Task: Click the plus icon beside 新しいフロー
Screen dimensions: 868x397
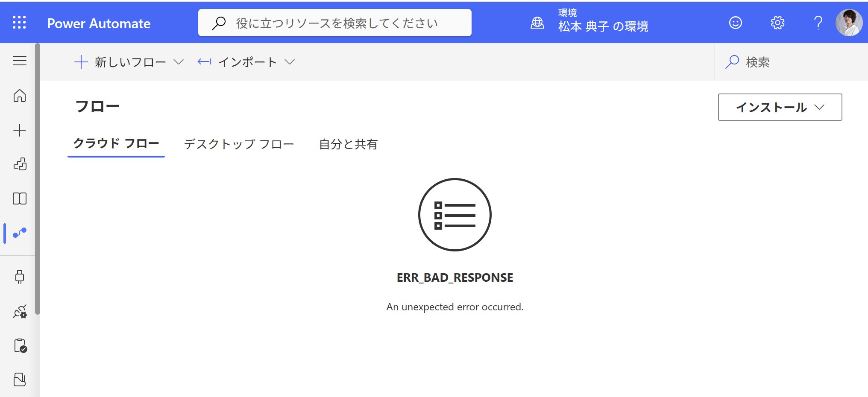Action: tap(81, 62)
